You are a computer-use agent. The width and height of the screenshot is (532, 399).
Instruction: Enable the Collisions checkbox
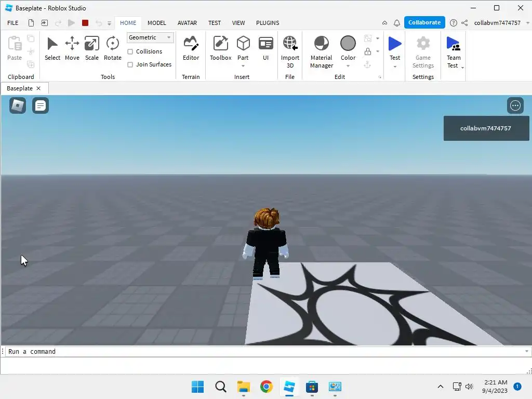click(x=130, y=51)
